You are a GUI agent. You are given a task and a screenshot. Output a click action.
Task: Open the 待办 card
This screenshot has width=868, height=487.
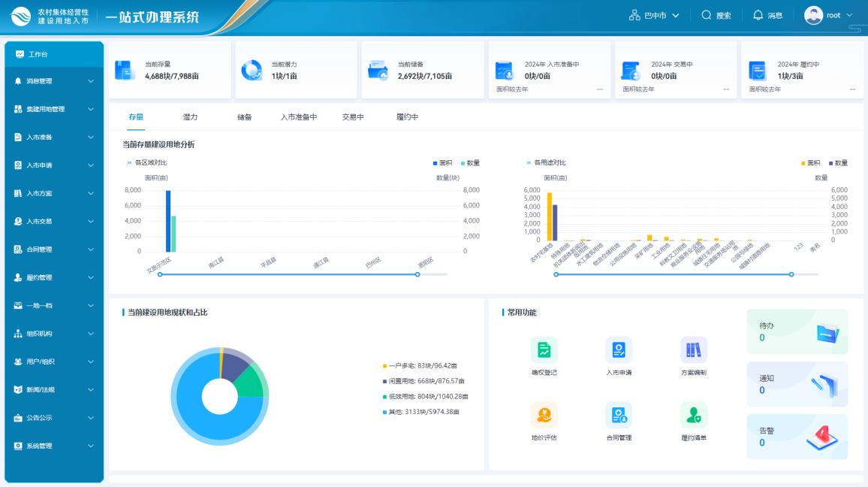[797, 331]
